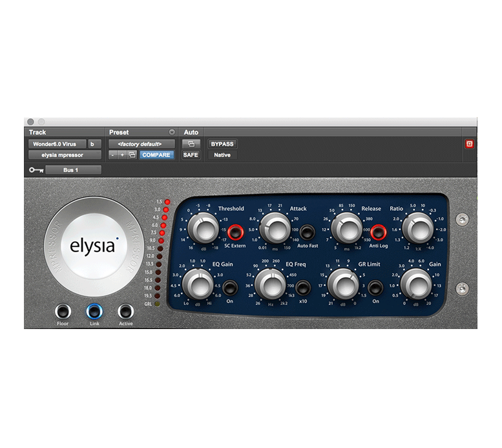
Task: Toggle the SC Extern switch
Action: tap(236, 231)
